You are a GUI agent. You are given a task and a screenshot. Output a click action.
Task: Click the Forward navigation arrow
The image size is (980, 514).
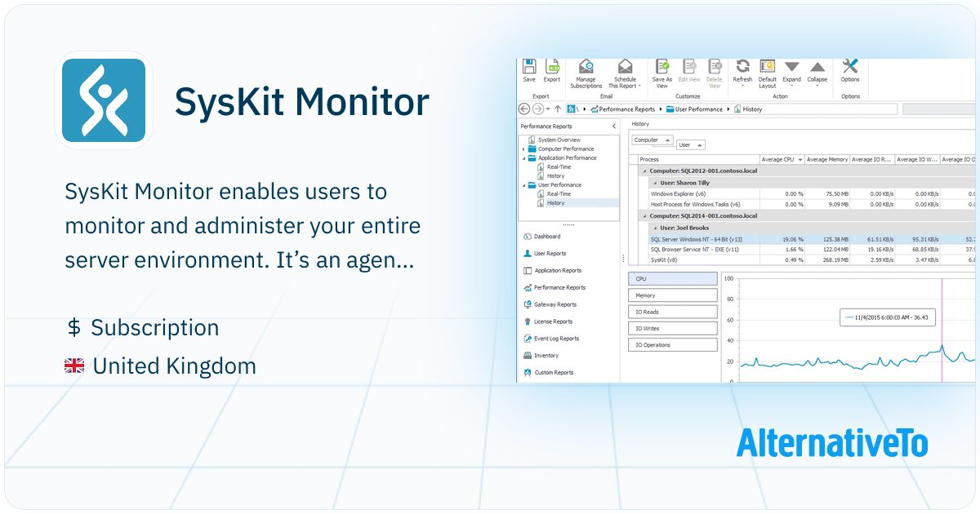pos(537,109)
